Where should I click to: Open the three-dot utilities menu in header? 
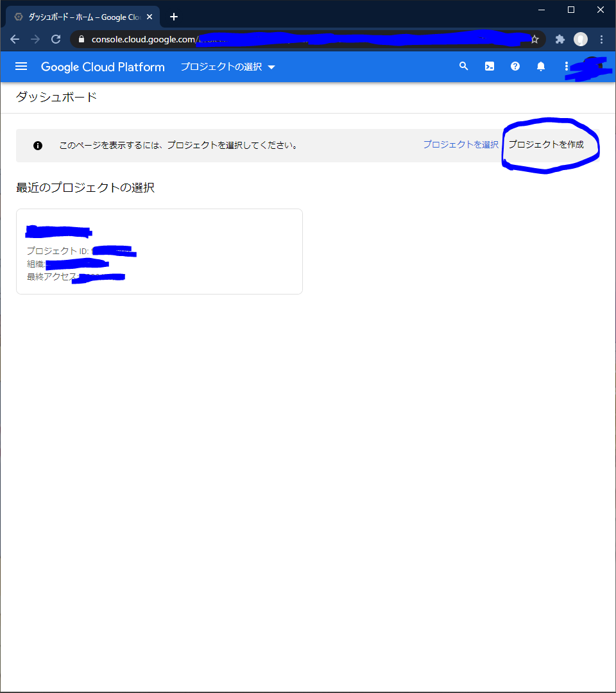[566, 66]
